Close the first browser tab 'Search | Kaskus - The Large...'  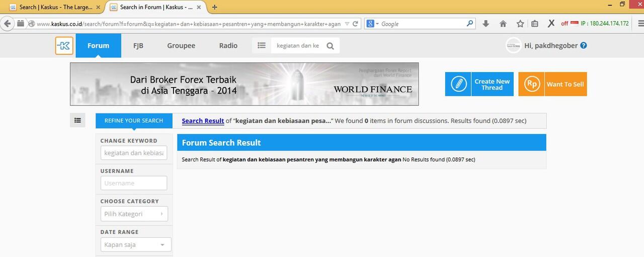[x=99, y=7]
